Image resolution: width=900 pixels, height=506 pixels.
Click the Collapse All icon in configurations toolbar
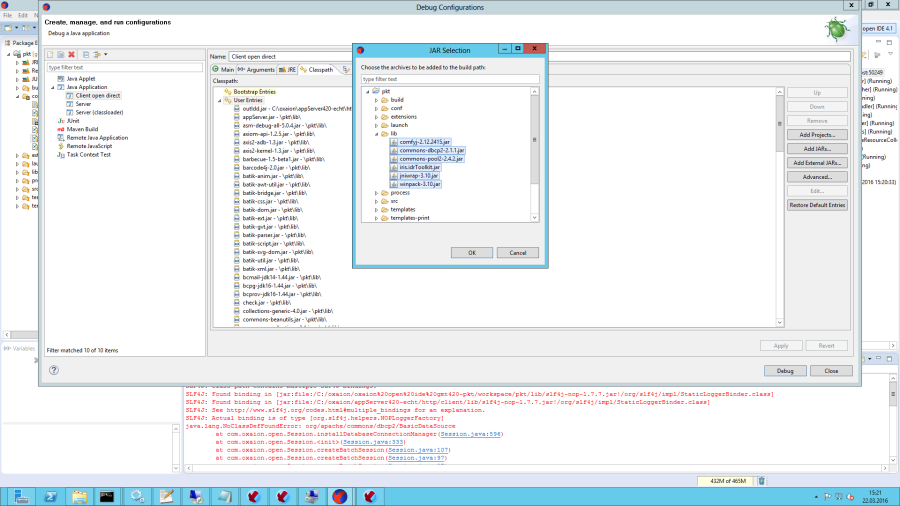pos(86,55)
